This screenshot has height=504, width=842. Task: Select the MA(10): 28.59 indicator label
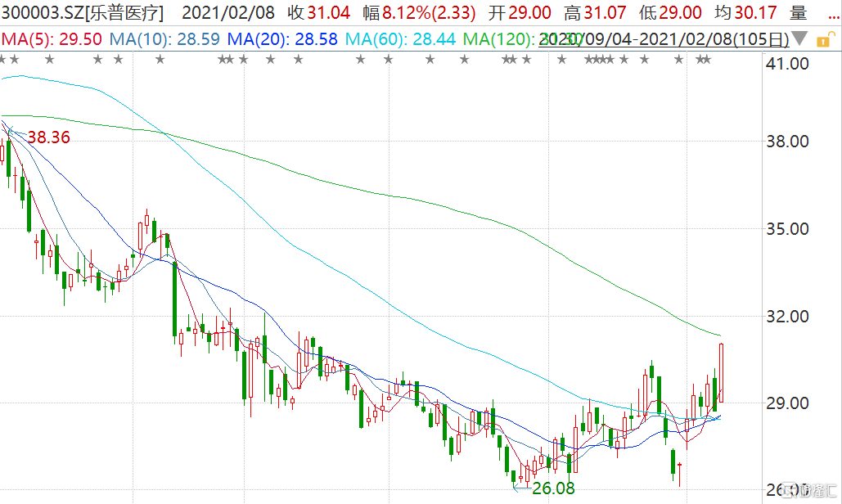tap(164, 39)
